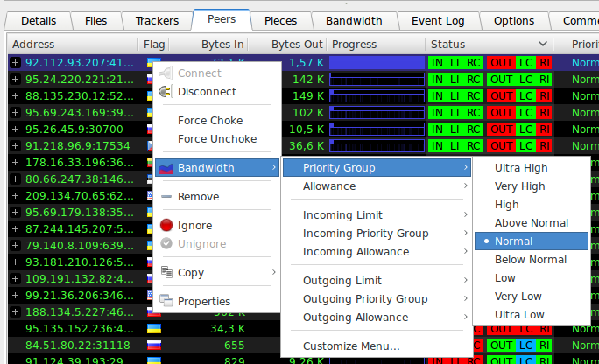Viewport: 599px width, 364px height.
Task: Open peer Properties menu item
Action: point(216,301)
